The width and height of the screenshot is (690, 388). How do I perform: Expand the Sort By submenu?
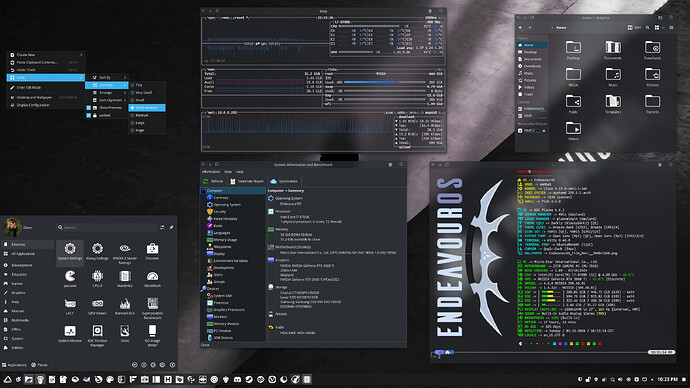coord(106,77)
